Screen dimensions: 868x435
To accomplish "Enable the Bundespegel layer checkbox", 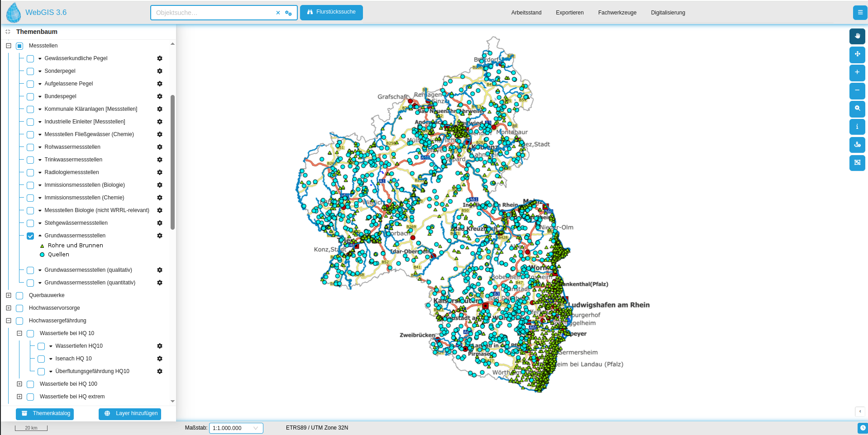I will tap(30, 97).
